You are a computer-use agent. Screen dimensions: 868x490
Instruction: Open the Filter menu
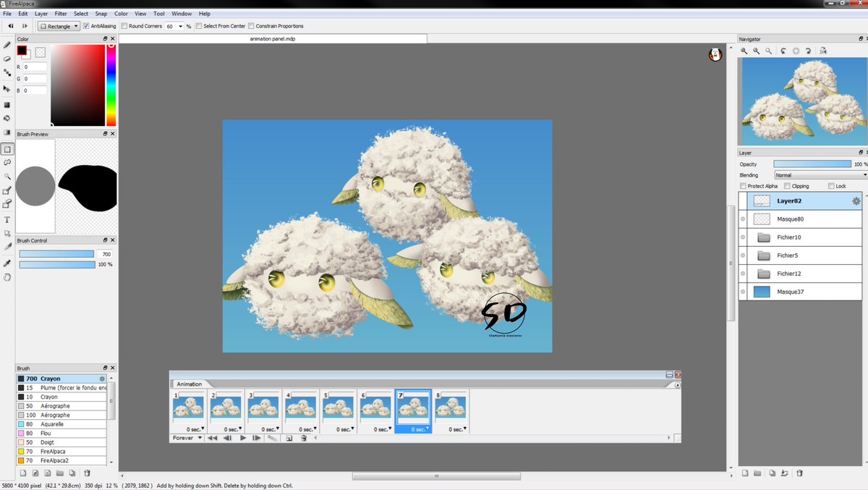pyautogui.click(x=61, y=14)
